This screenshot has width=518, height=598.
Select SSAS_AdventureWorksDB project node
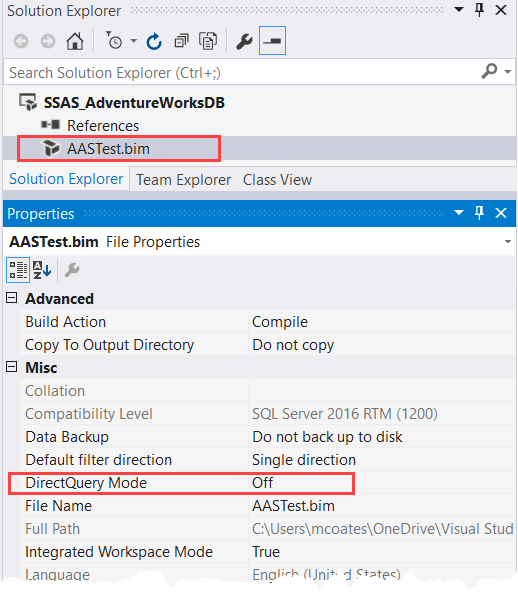coord(134,103)
